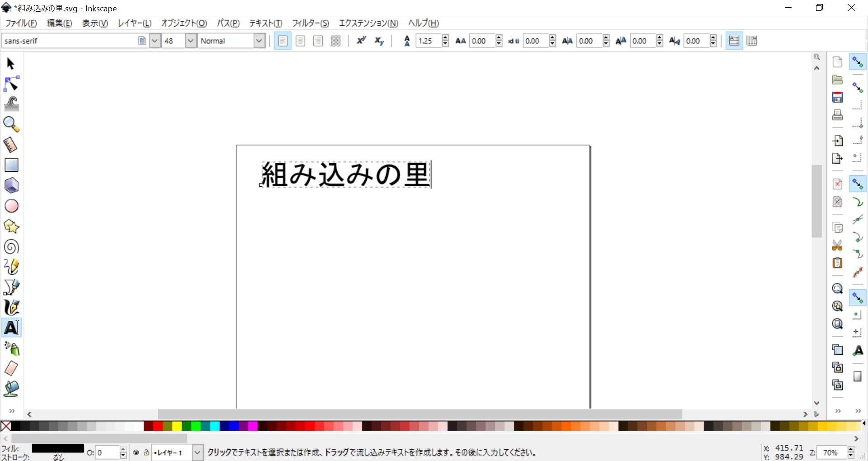Open the テキスト(T) menu
The image size is (868, 461).
(x=265, y=23)
